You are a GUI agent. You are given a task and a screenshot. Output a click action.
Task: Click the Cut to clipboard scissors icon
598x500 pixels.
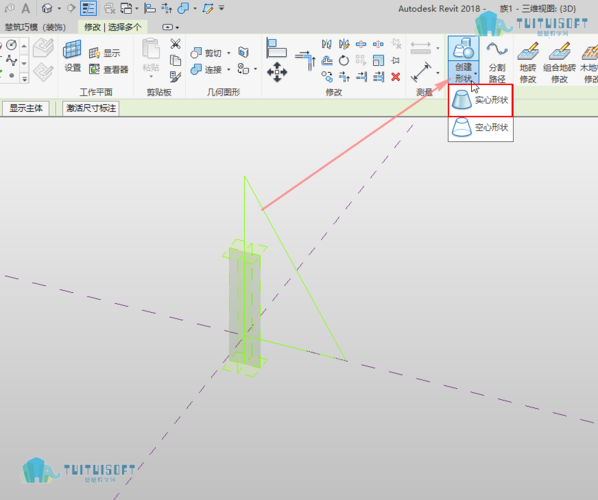click(x=175, y=43)
